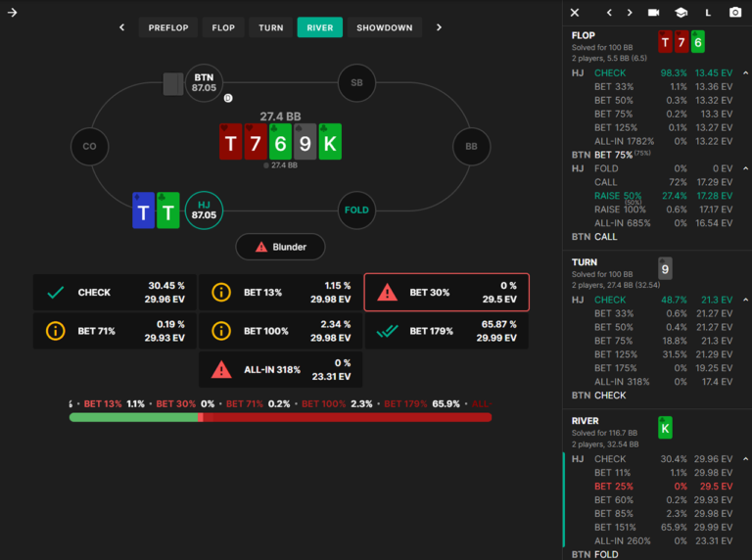Open the graduation cap training icon
Viewport: 752px width, 560px height.
(x=681, y=13)
